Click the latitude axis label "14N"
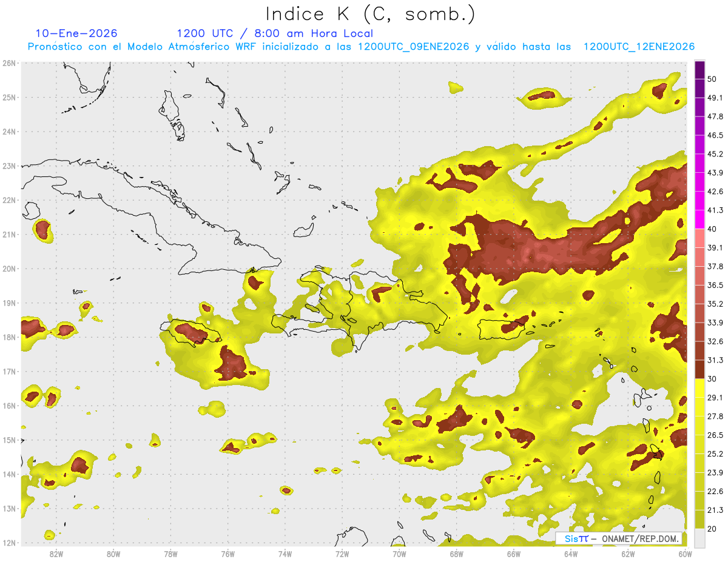The width and height of the screenshot is (728, 562). pyautogui.click(x=9, y=474)
